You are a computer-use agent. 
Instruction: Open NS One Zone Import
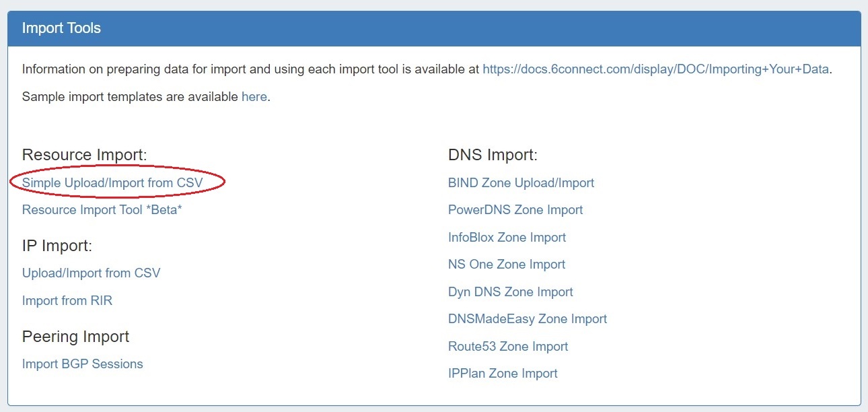pyautogui.click(x=507, y=264)
